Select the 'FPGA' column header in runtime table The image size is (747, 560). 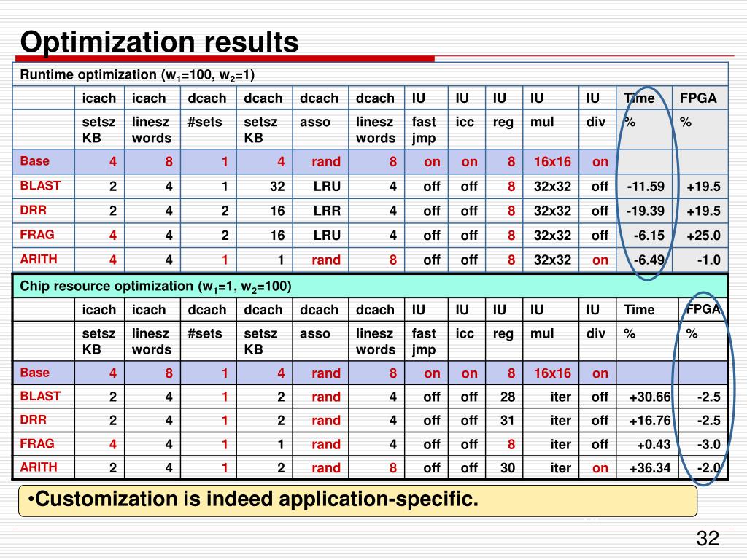(698, 98)
